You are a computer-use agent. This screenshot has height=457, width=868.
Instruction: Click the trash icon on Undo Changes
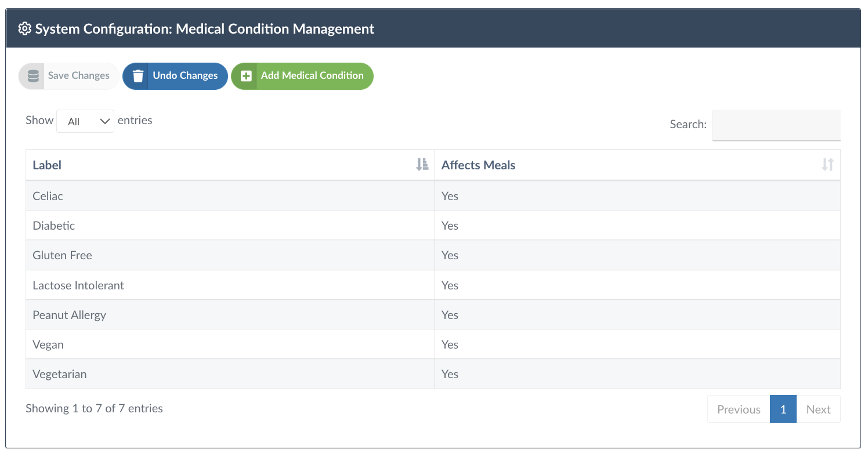click(138, 76)
